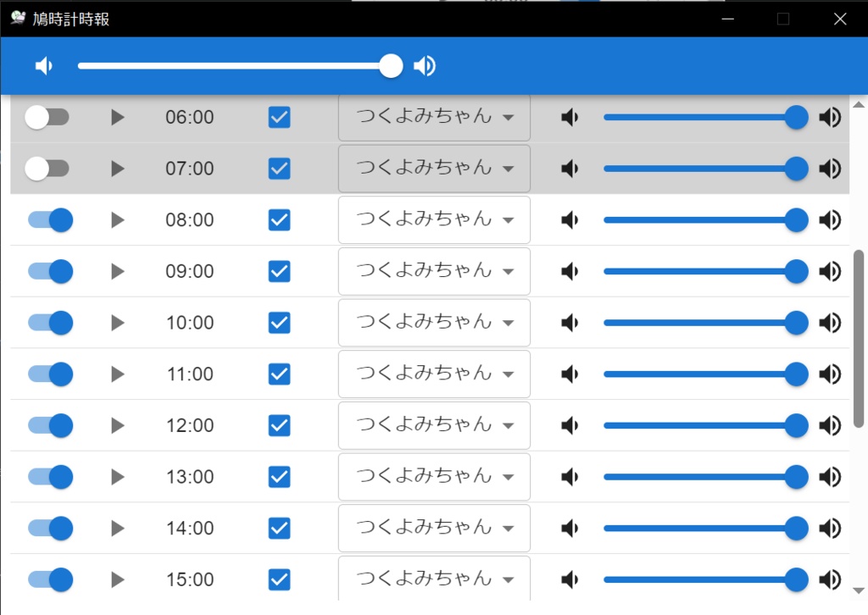Click the 09:00 row volume slider handle
868x615 pixels.
coord(797,272)
